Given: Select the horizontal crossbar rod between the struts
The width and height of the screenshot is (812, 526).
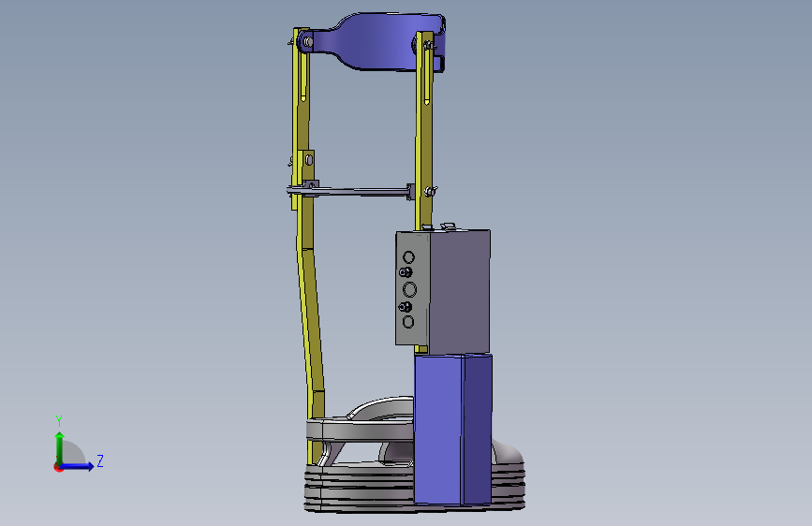Looking at the screenshot, I should point(358,192).
